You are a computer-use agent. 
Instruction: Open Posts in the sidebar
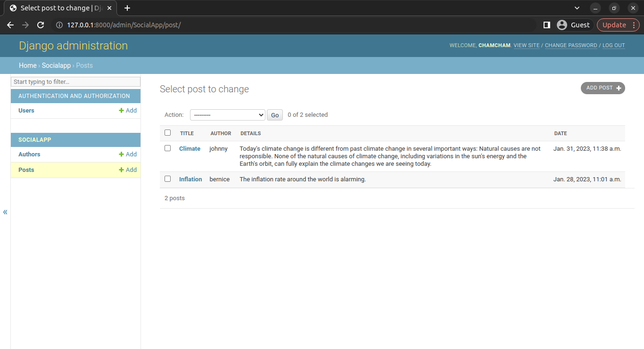[26, 170]
